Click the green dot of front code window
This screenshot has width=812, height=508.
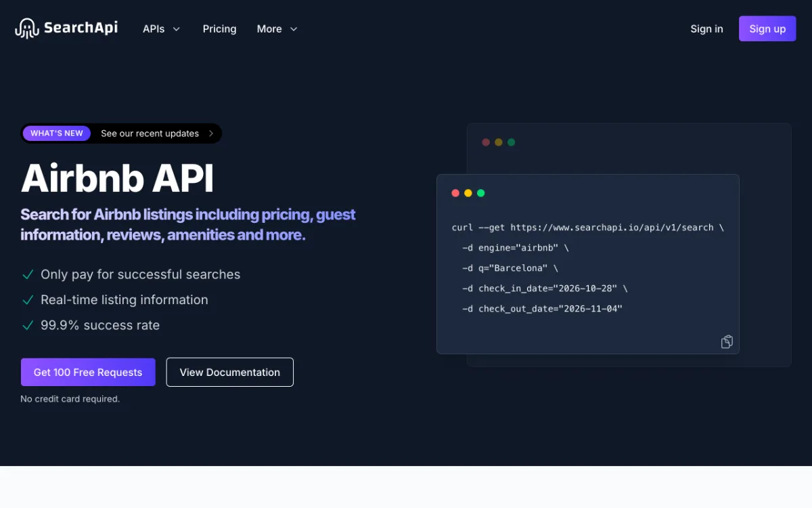pyautogui.click(x=481, y=193)
